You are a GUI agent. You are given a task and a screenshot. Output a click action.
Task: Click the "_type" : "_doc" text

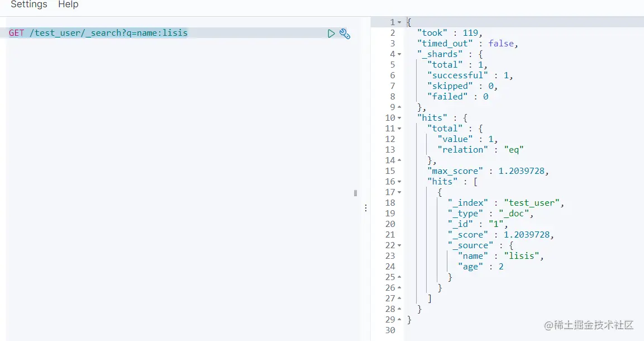tap(491, 214)
